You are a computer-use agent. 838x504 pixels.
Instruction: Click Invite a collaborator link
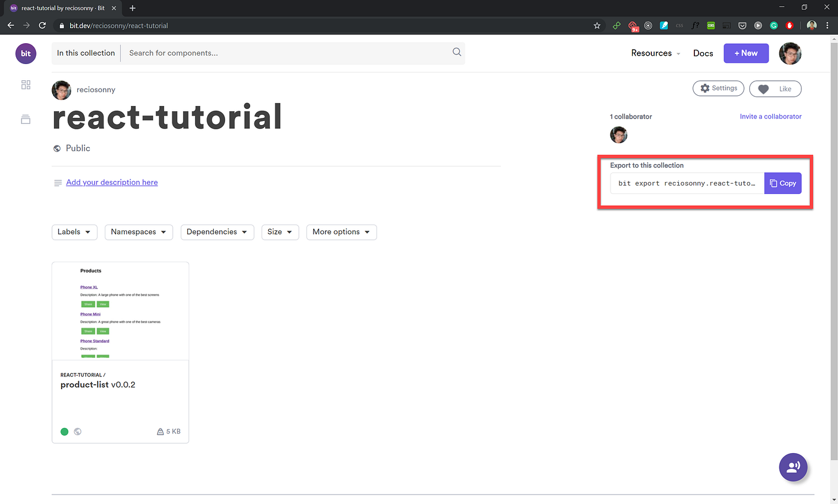click(x=770, y=117)
